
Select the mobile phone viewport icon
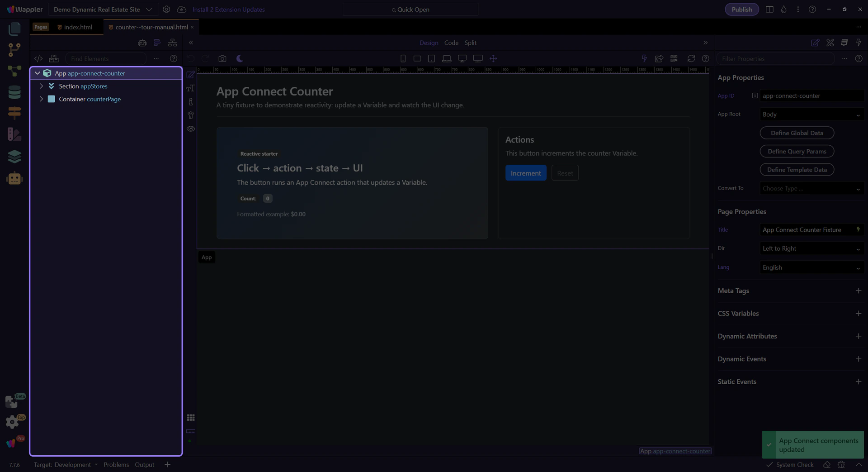pyautogui.click(x=403, y=59)
